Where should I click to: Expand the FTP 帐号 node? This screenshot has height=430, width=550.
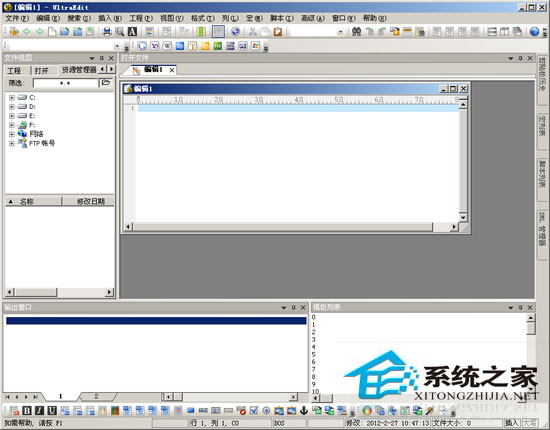pyautogui.click(x=12, y=143)
